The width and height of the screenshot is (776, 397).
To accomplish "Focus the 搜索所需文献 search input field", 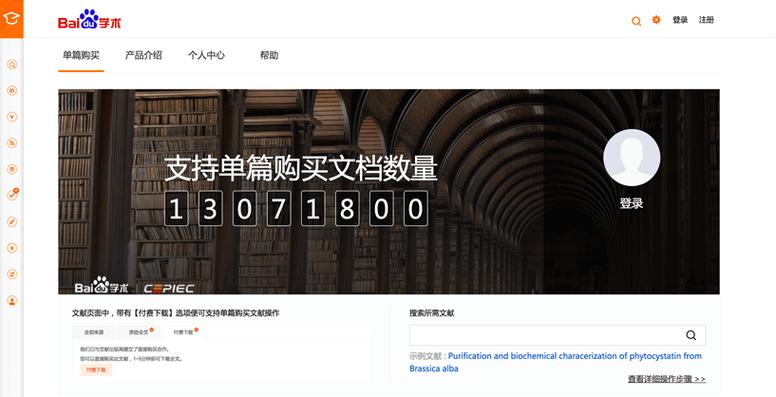I will (x=545, y=336).
